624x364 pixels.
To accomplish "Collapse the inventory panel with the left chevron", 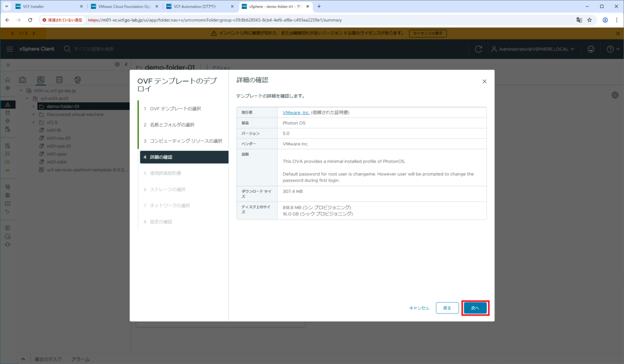I will [x=125, y=64].
